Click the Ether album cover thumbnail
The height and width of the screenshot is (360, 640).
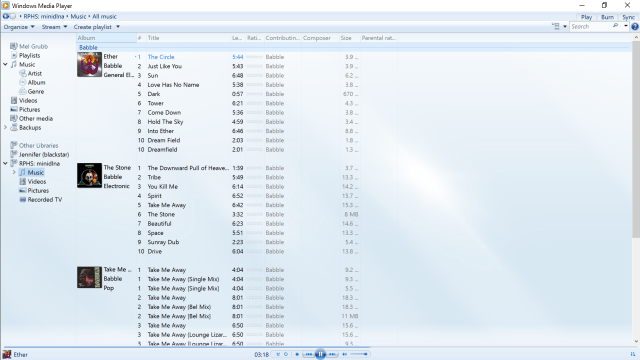[x=89, y=64]
